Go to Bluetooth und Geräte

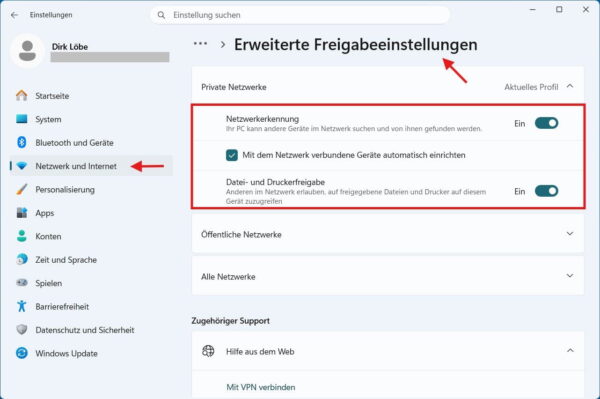(x=91, y=142)
